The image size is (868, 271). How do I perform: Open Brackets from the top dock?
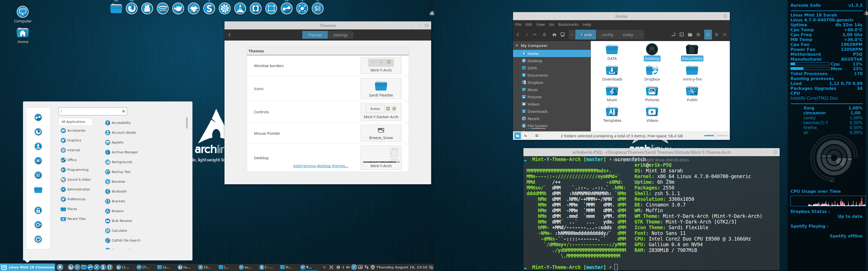[x=256, y=9]
